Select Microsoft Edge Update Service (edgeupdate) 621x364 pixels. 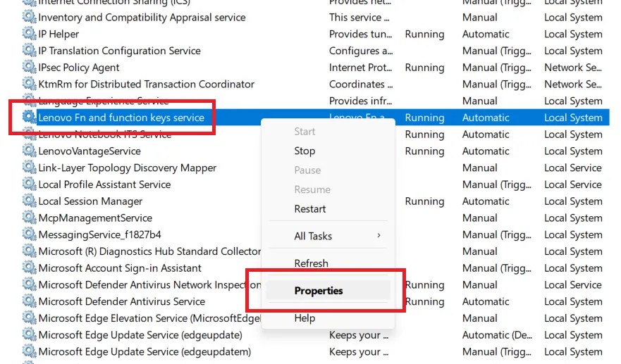click(140, 335)
